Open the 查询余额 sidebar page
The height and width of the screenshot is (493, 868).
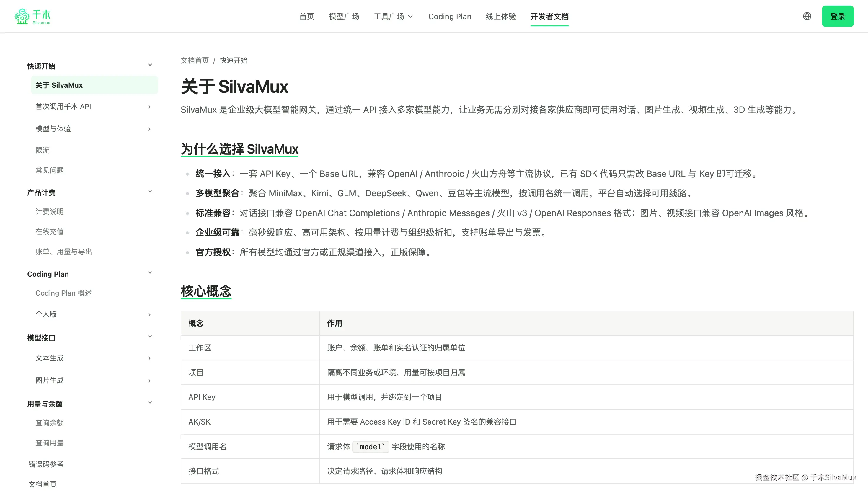(x=49, y=422)
